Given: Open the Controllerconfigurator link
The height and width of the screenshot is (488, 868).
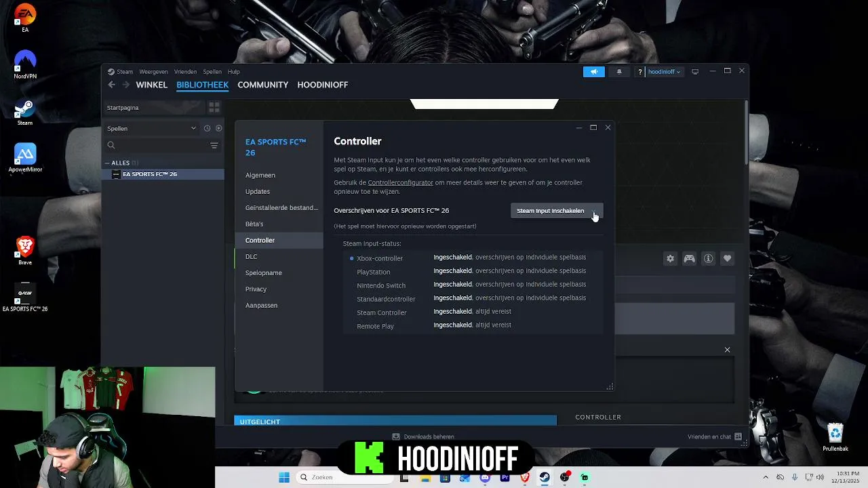Looking at the screenshot, I should click(400, 182).
